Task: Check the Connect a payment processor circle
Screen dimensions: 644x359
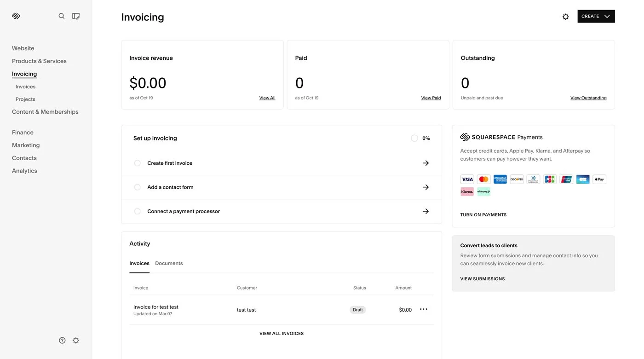Action: 137,211
